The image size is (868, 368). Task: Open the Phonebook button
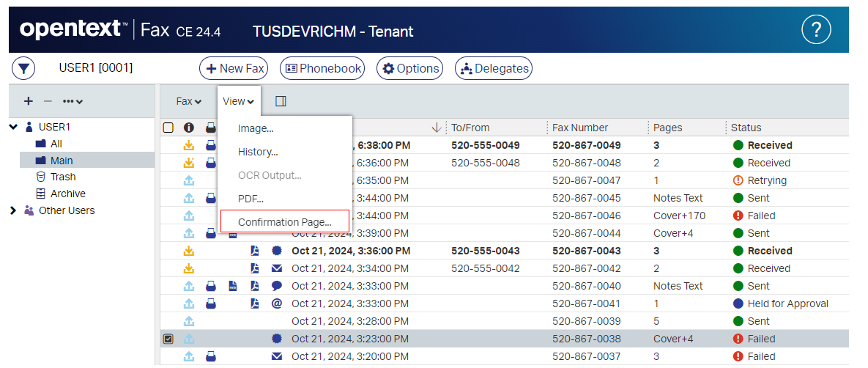[322, 69]
